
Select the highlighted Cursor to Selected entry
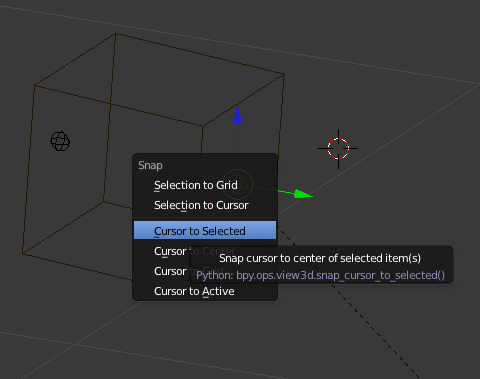[205, 230]
